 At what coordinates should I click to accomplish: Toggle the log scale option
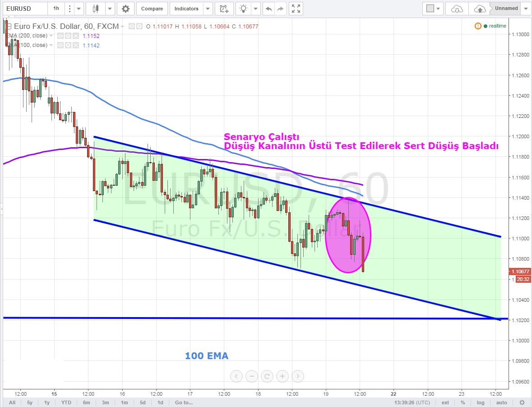click(481, 402)
